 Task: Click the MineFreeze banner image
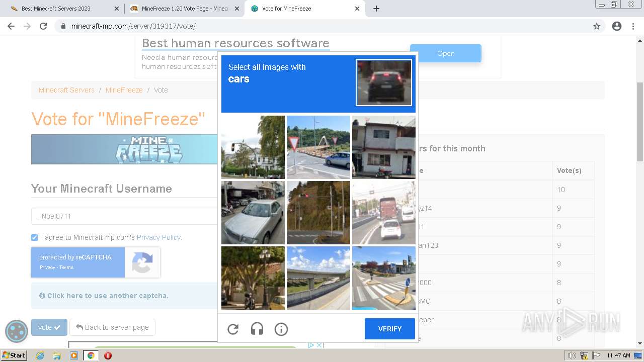[x=124, y=149]
